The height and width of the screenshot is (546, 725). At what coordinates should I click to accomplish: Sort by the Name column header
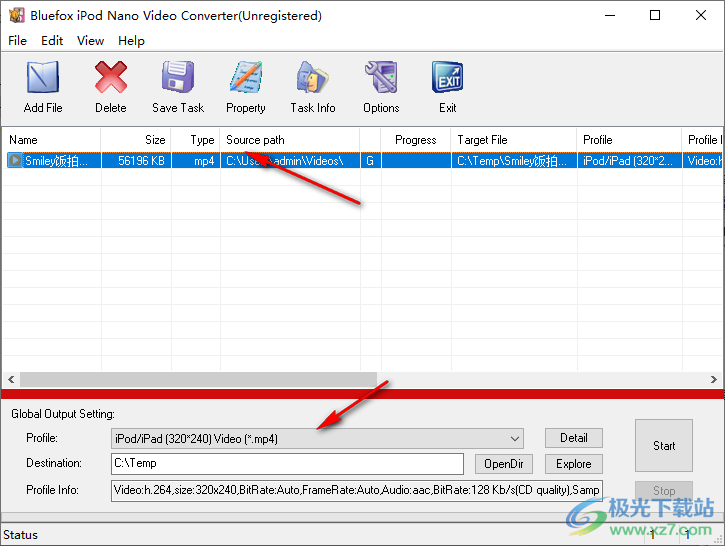coord(52,140)
